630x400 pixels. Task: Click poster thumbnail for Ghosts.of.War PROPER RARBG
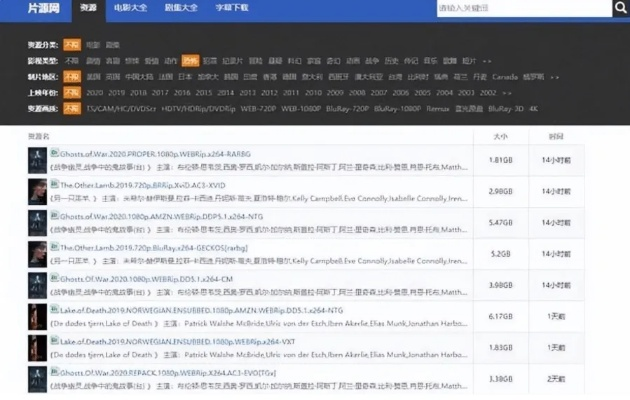[37, 160]
